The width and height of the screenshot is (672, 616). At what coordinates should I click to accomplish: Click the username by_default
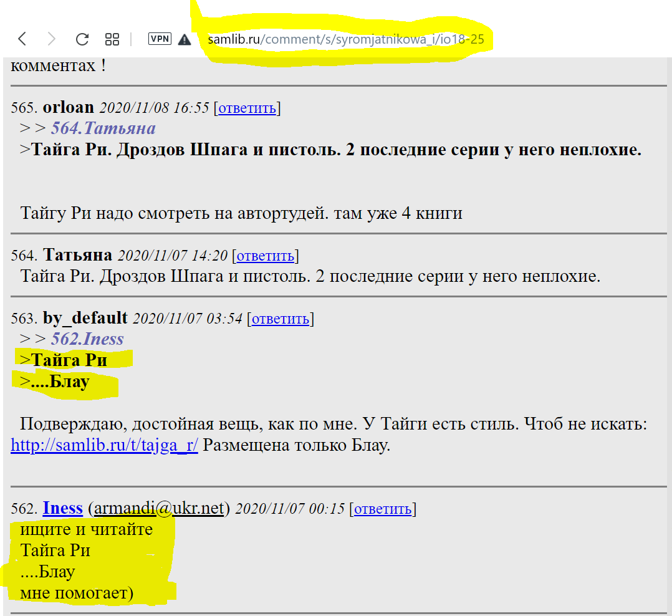[85, 318]
